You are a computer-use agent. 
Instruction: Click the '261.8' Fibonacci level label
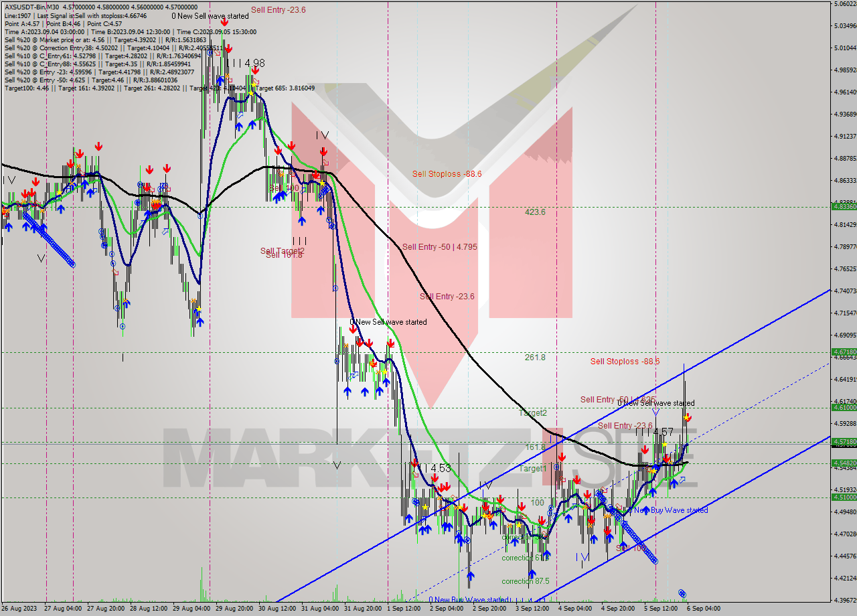point(535,358)
